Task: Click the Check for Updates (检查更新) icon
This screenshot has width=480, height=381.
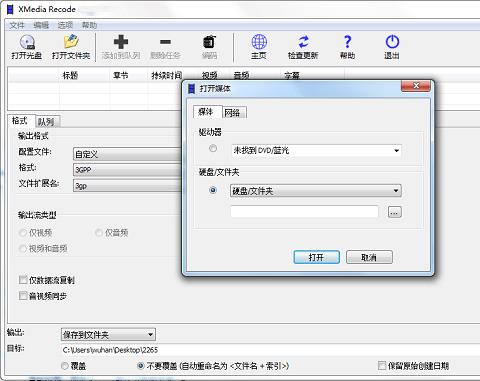Action: [303, 42]
